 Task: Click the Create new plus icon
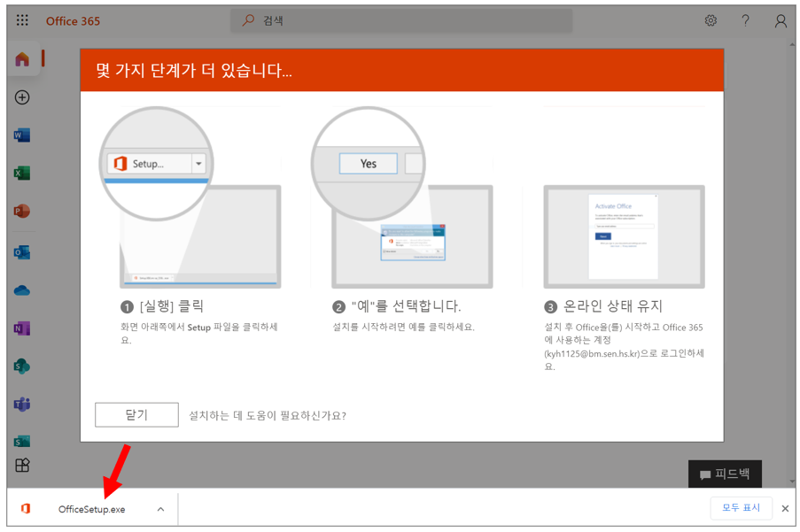pos(22,97)
